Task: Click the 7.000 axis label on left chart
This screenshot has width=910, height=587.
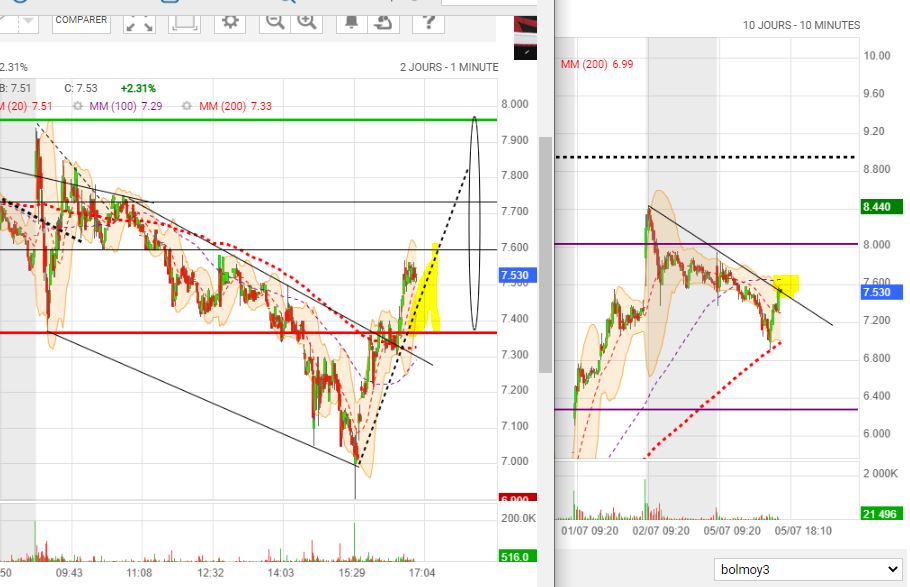Action: coord(515,462)
